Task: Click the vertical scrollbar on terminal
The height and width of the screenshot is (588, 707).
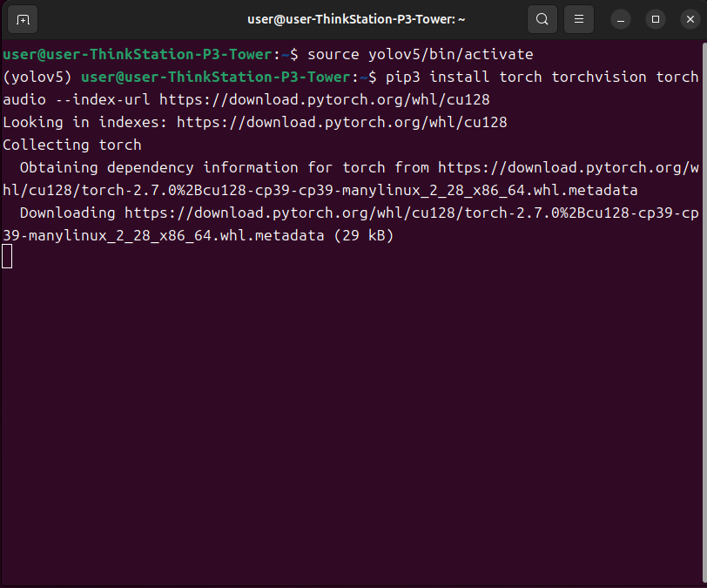Action: [704, 311]
